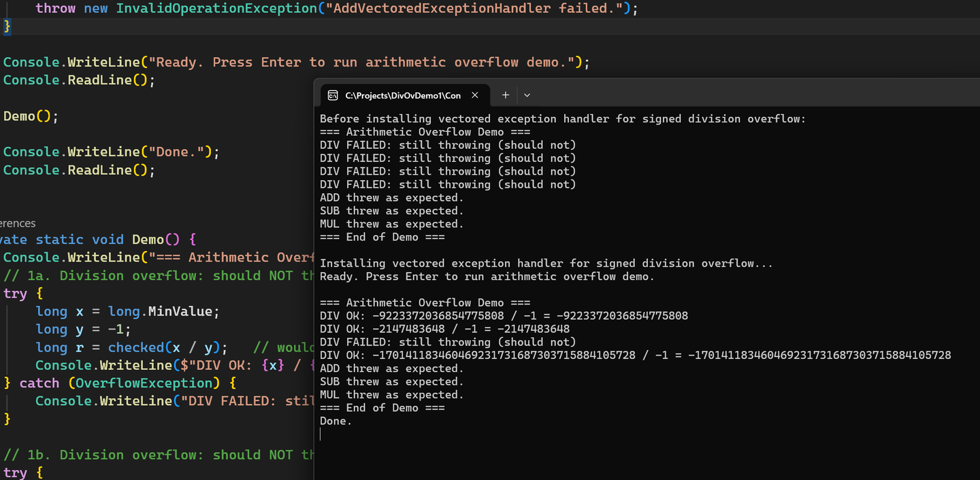Open a new terminal tab with plus

506,96
